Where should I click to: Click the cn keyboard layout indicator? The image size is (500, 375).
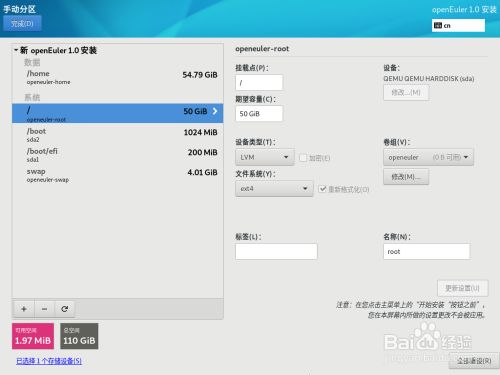(x=458, y=25)
